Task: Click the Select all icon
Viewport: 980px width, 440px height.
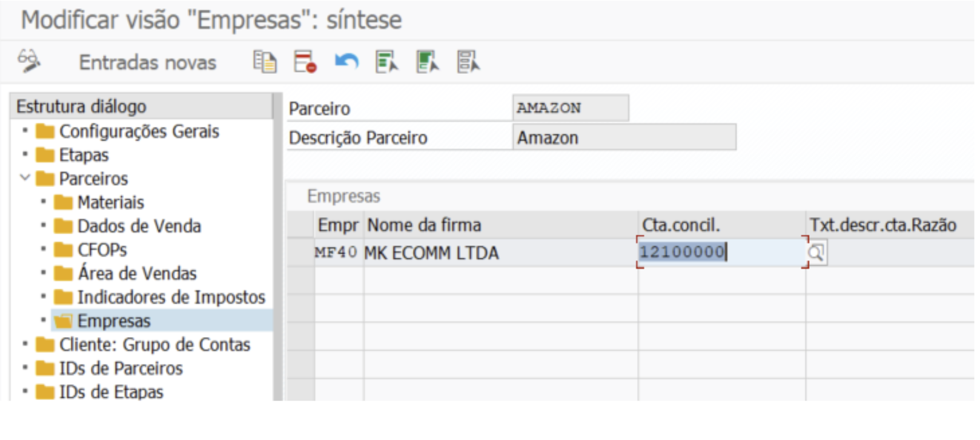Action: 386,62
